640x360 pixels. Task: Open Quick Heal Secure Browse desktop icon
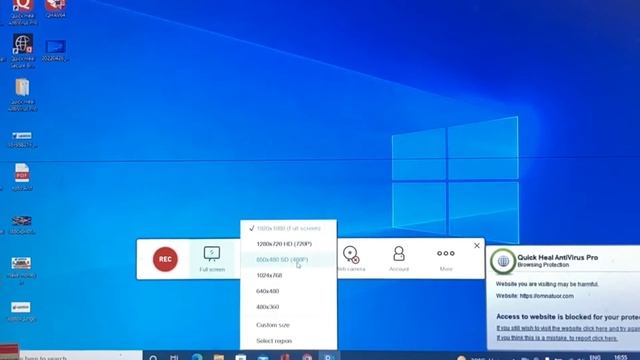coord(23,51)
